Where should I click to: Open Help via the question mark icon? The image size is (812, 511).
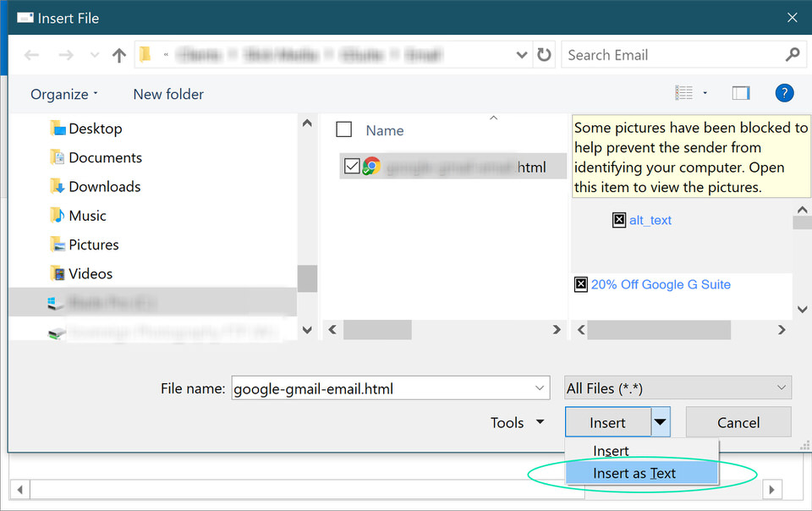click(x=784, y=93)
